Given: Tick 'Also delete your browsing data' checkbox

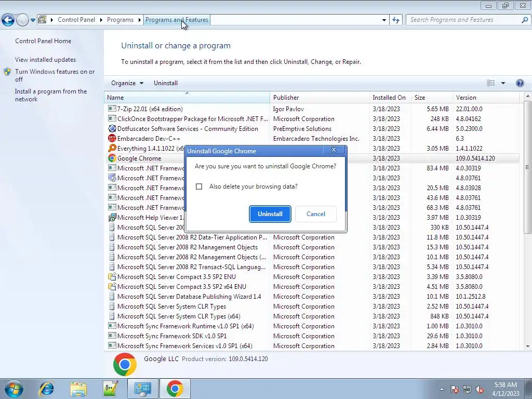Looking at the screenshot, I should coord(199,187).
